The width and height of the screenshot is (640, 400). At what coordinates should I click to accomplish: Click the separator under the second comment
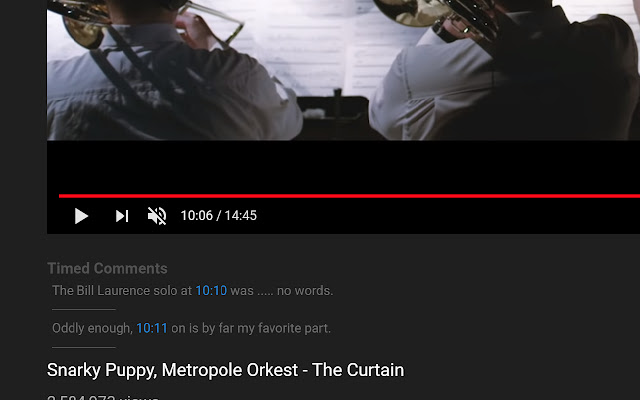[84, 347]
